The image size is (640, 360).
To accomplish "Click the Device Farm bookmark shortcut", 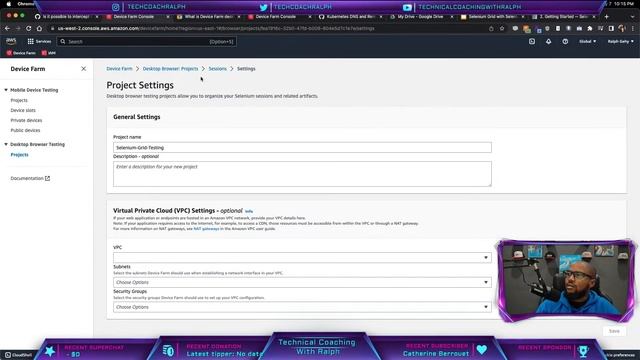I will pyautogui.click(x=21, y=53).
